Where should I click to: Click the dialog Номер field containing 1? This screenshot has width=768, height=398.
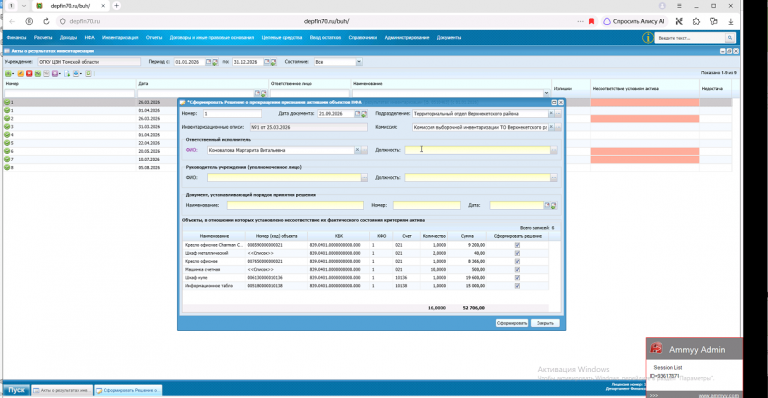tap(232, 114)
